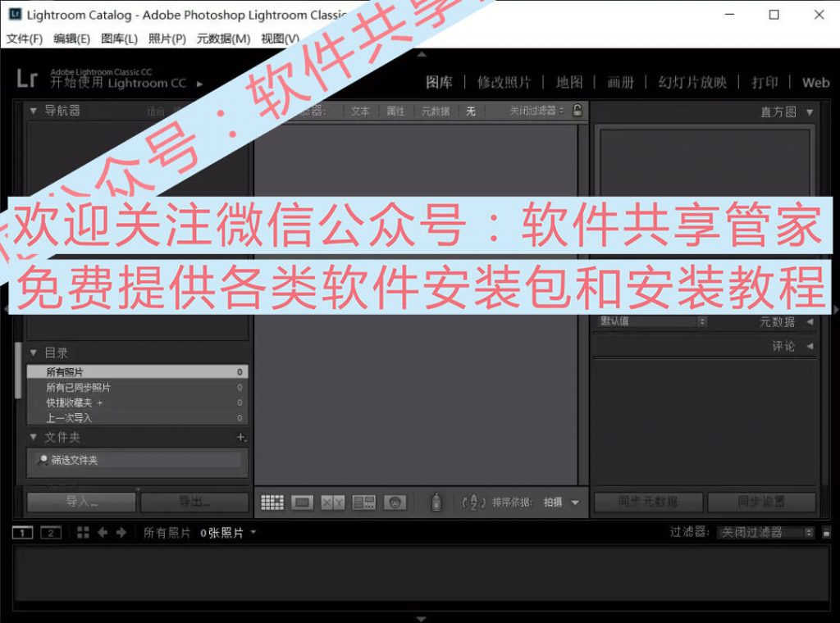Screen dimensions: 840x623
Task: Switch to the 打印 module
Action: pyautogui.click(x=765, y=83)
